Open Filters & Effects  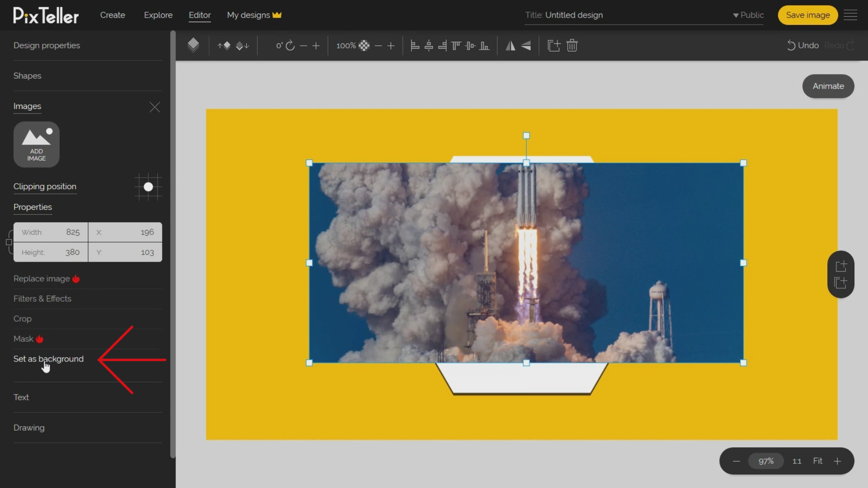[x=42, y=299]
